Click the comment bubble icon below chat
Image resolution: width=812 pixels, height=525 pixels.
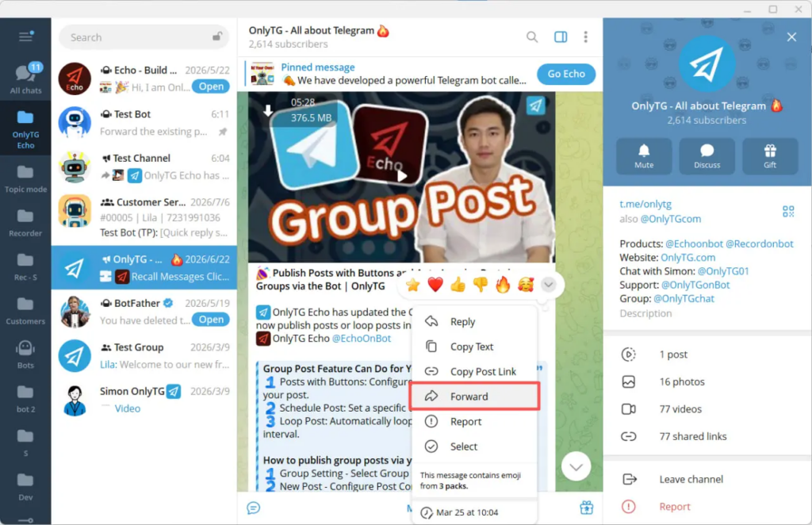click(x=253, y=508)
